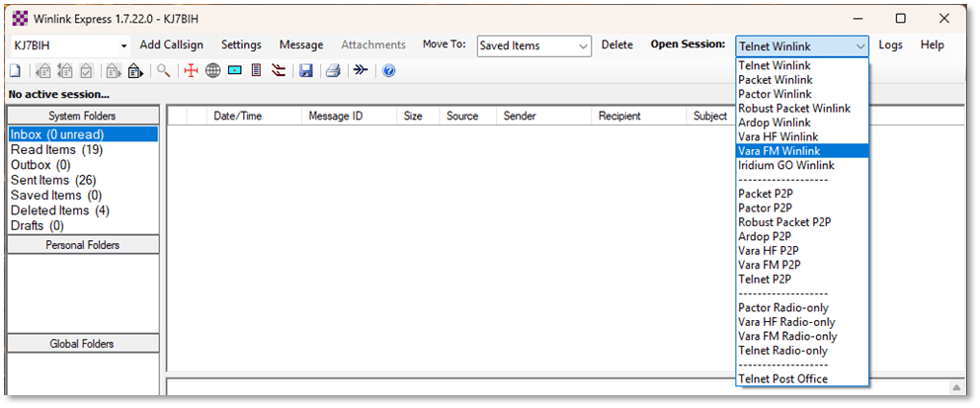Click the blue question mark help icon
Image resolution: width=980 pixels, height=408 pixels.
click(388, 71)
